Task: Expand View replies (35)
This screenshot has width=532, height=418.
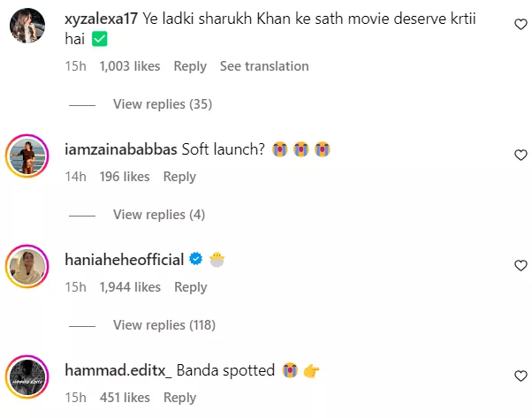Action: [x=163, y=104]
